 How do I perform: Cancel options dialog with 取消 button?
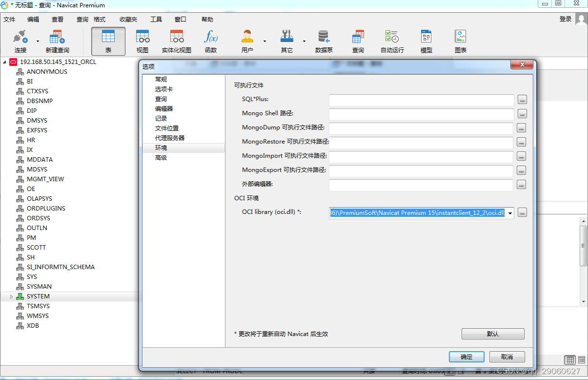(507, 357)
